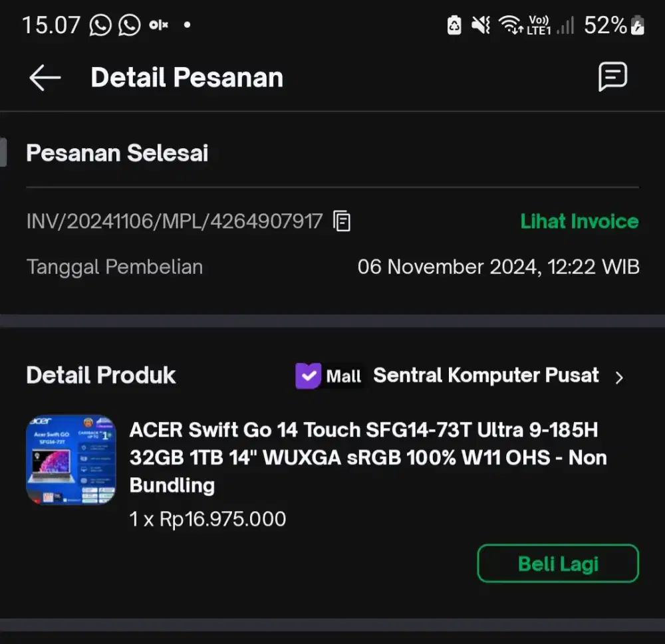
Task: Tap the battery saver recycle icon
Action: (x=454, y=25)
